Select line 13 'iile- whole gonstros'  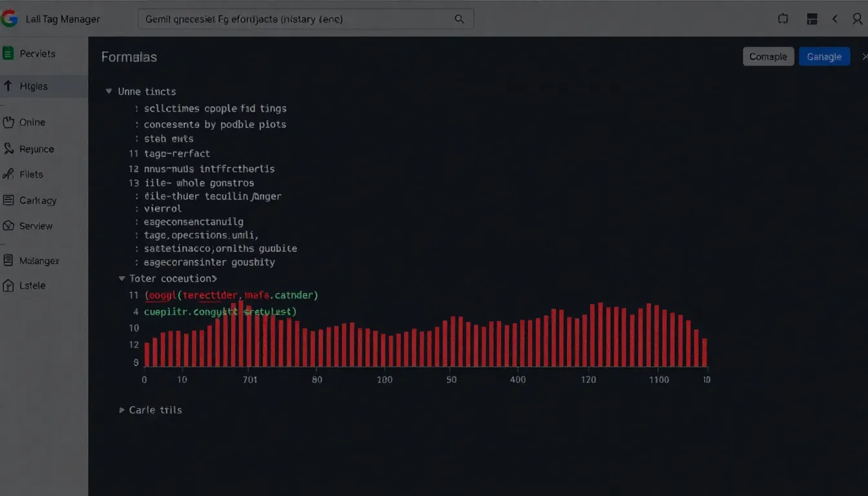pyautogui.click(x=199, y=183)
